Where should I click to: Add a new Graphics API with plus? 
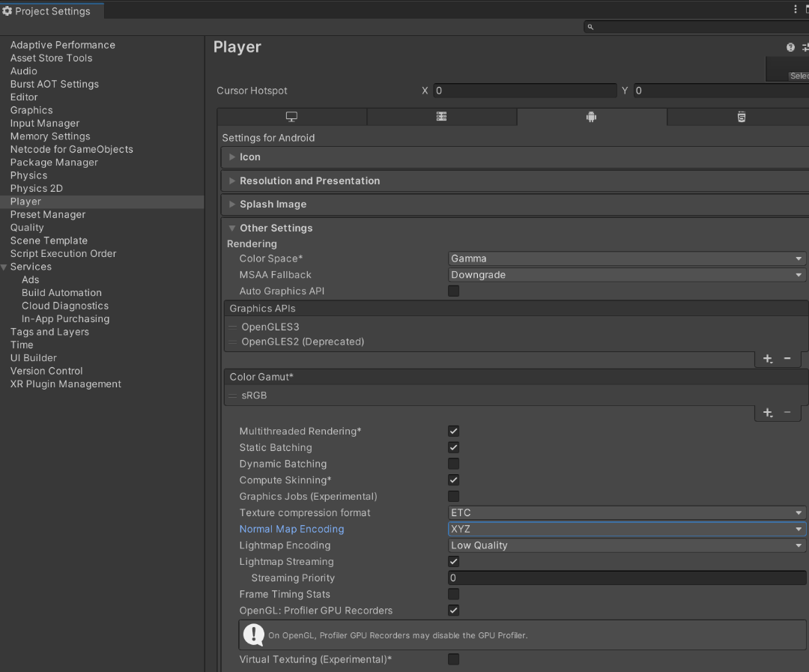768,359
